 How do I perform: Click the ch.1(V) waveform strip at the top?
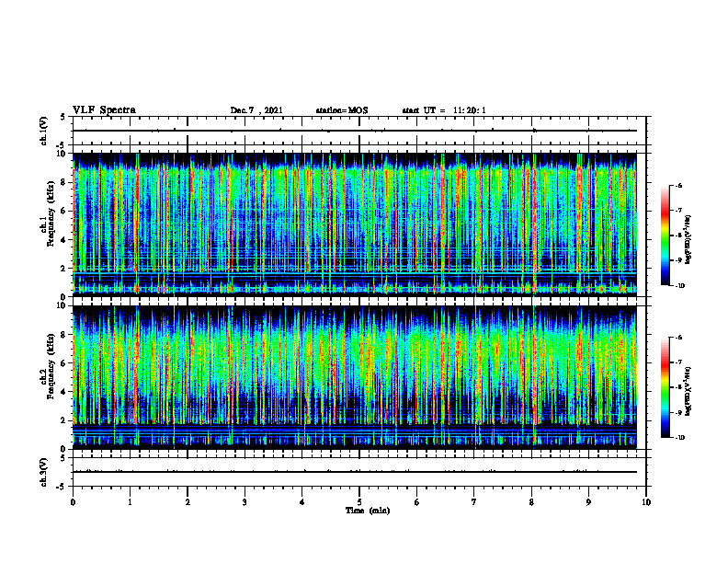(359, 131)
